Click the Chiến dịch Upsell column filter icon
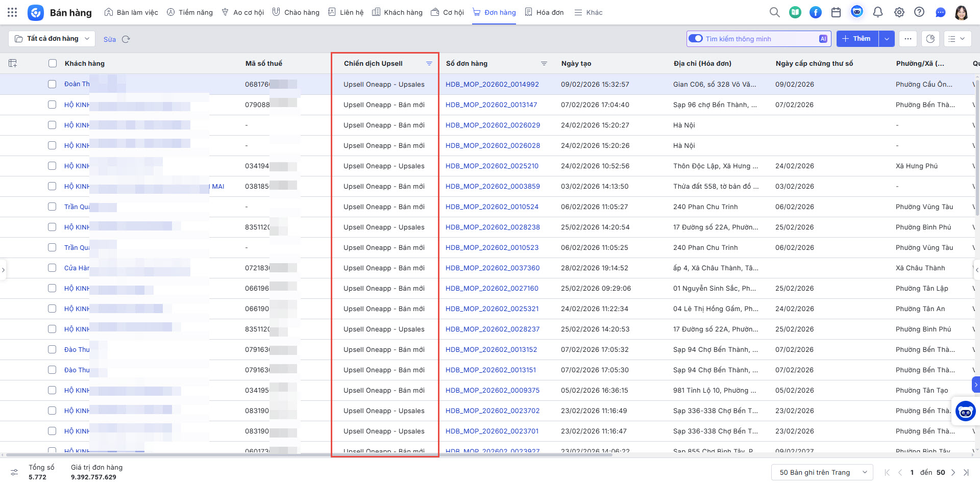 coord(429,64)
